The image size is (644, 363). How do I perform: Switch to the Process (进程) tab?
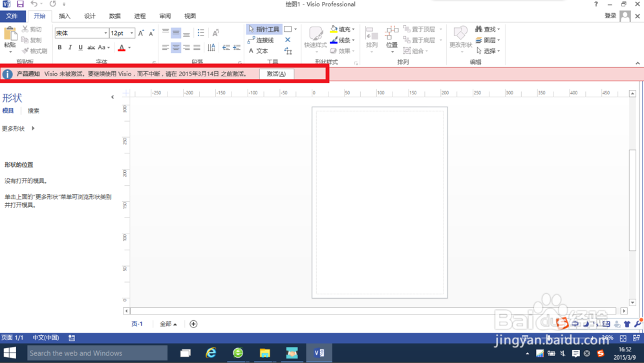[x=140, y=16]
